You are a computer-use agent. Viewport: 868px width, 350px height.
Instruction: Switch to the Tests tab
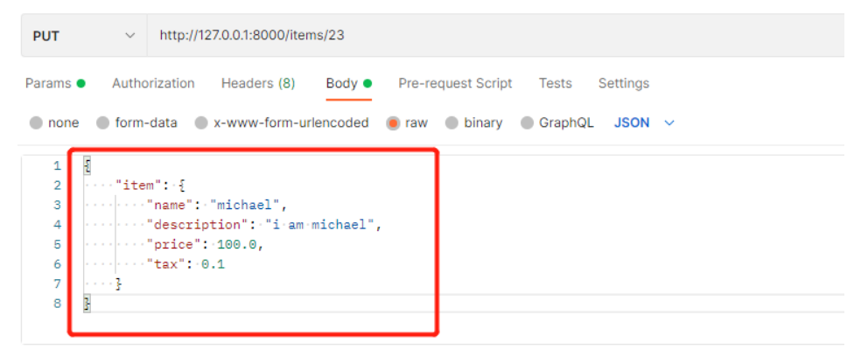[555, 83]
